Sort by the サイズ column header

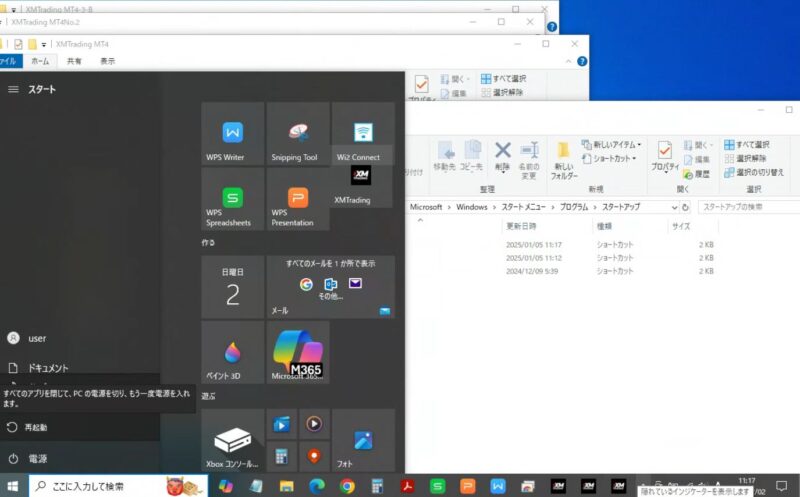[681, 226]
